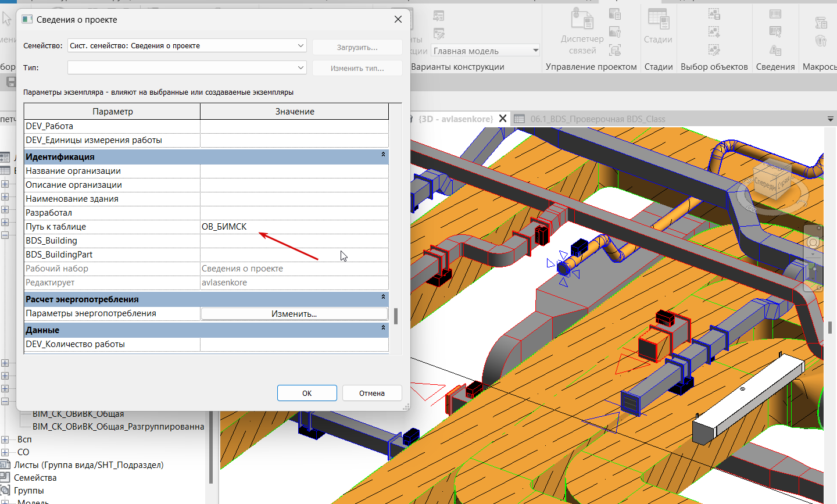The height and width of the screenshot is (504, 837).
Task: Expand the Всп node in project browser
Action: 5,439
